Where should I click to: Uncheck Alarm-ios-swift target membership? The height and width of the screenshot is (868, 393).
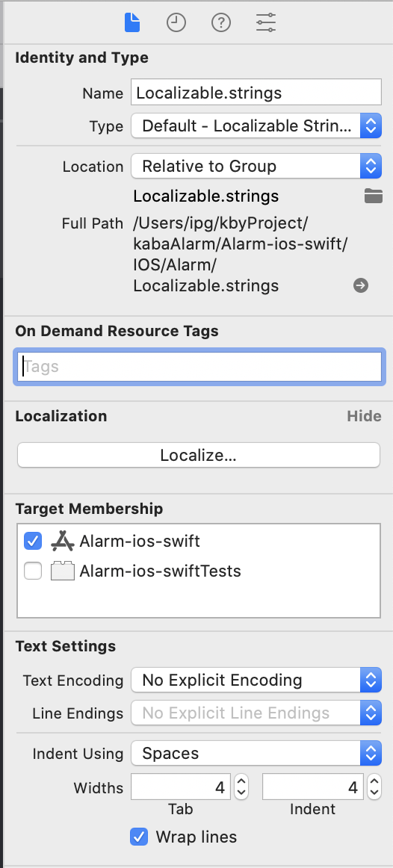[33, 541]
